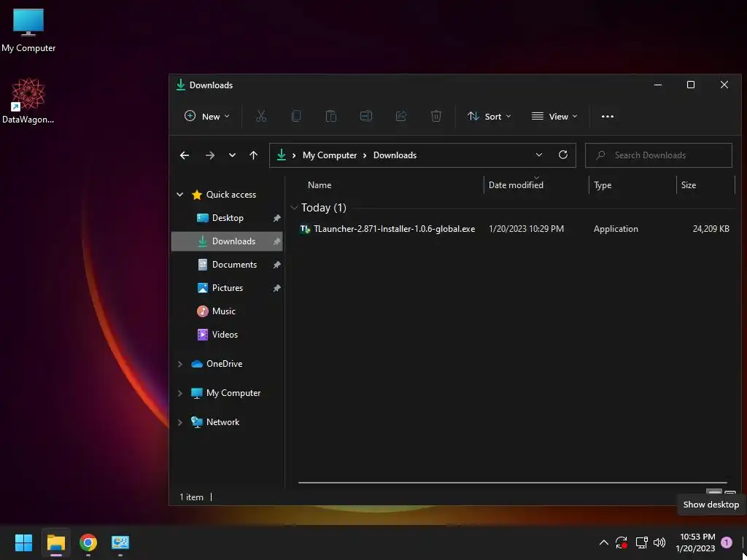Screen dimensions: 747x560
Task: Click the 24,209 KB size cell
Action: click(711, 229)
